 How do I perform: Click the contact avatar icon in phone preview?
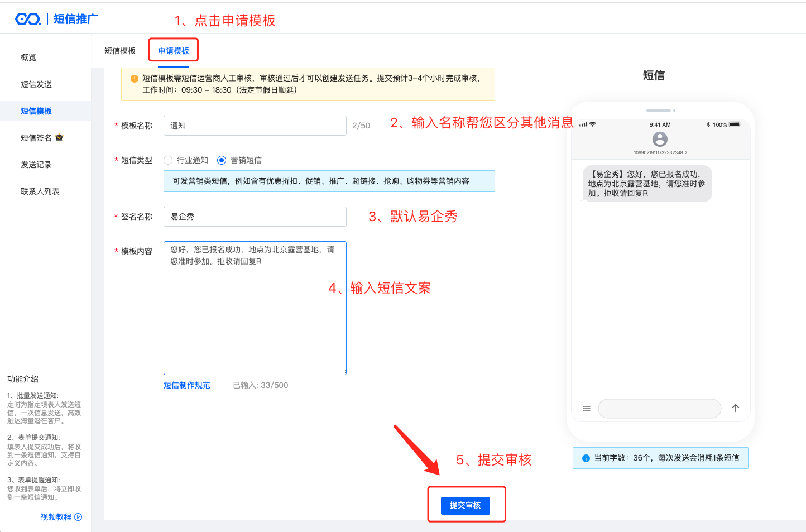tap(660, 139)
